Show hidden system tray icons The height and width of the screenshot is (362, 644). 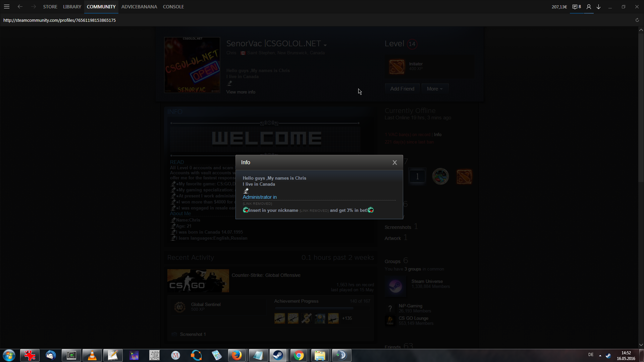point(600,355)
